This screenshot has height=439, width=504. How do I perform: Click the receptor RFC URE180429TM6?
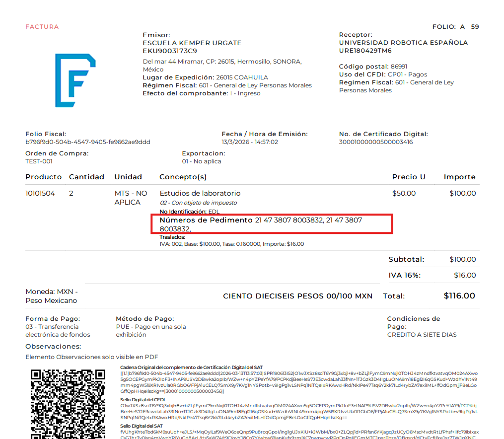click(x=365, y=51)
